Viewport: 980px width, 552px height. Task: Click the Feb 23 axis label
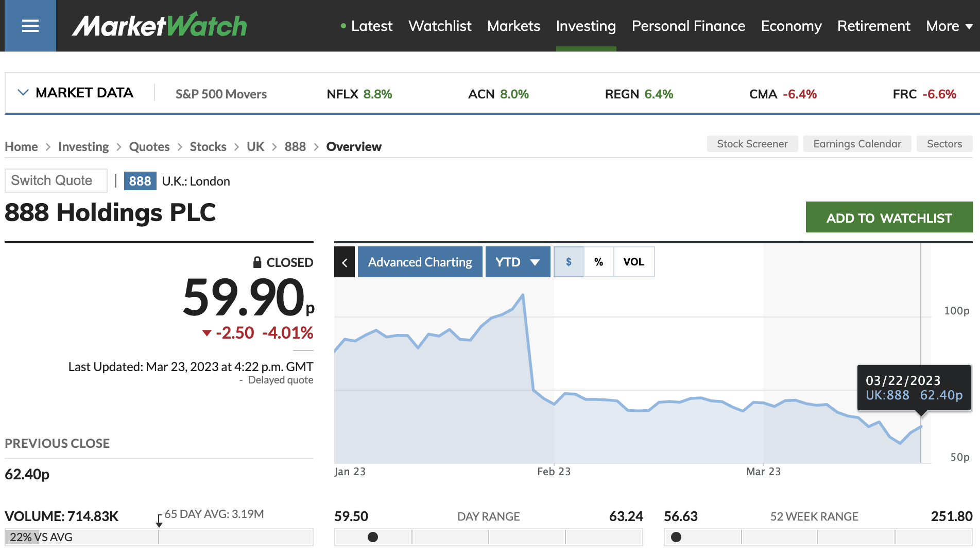(554, 472)
